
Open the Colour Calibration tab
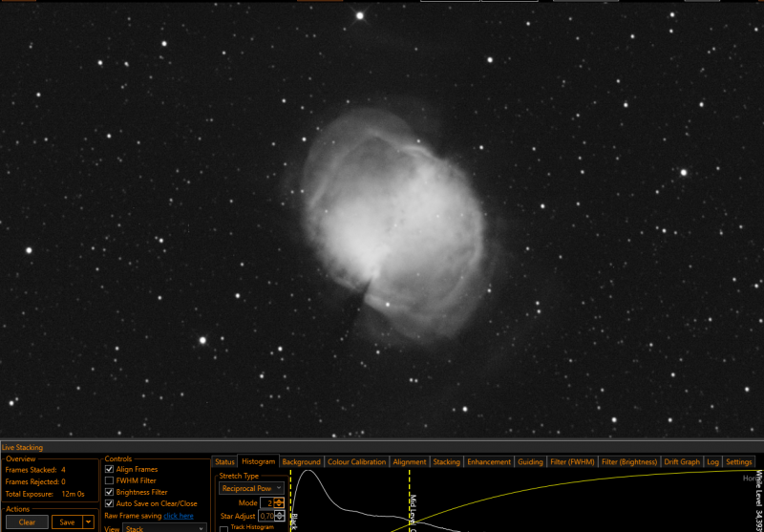[356, 462]
